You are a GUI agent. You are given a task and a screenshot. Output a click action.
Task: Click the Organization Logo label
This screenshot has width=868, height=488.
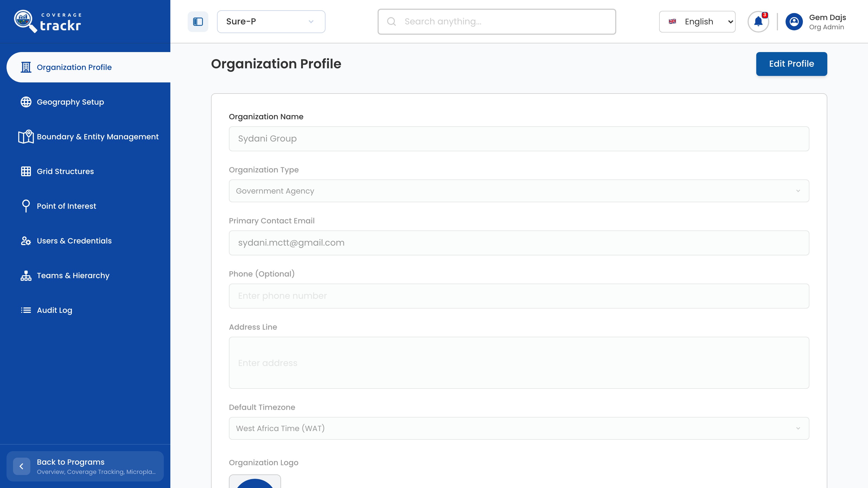(x=263, y=463)
